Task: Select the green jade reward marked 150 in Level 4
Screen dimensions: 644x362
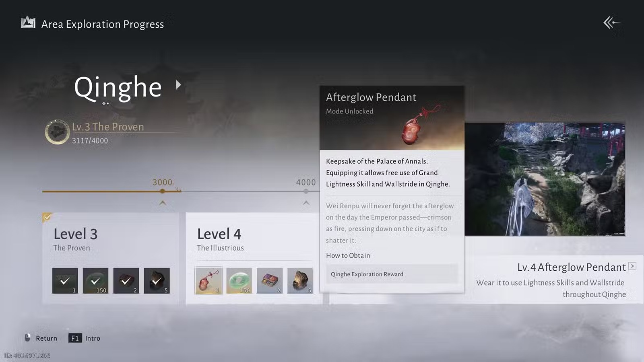Action: pos(239,280)
